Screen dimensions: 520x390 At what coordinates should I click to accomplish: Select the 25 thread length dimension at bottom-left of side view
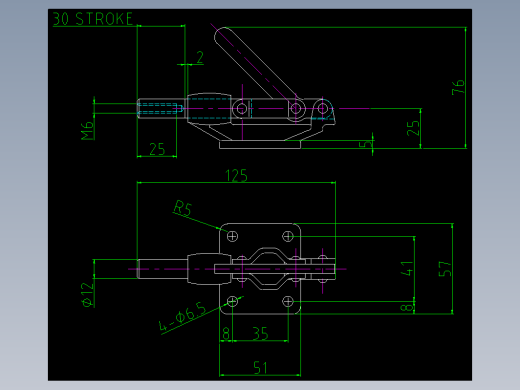tap(157, 149)
